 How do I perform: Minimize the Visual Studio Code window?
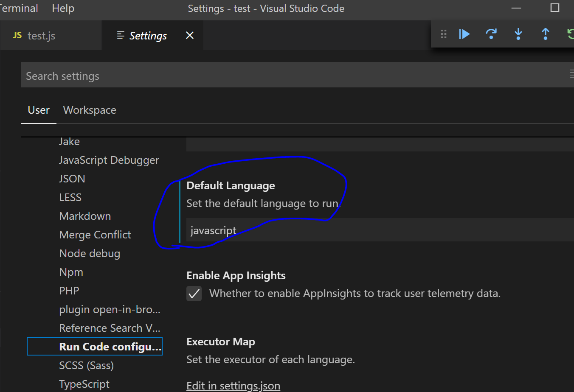[516, 8]
